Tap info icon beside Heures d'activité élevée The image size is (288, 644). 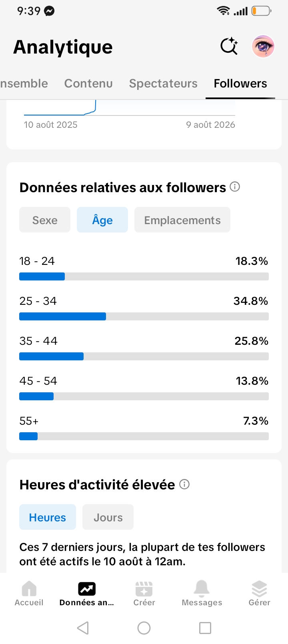coord(184,484)
